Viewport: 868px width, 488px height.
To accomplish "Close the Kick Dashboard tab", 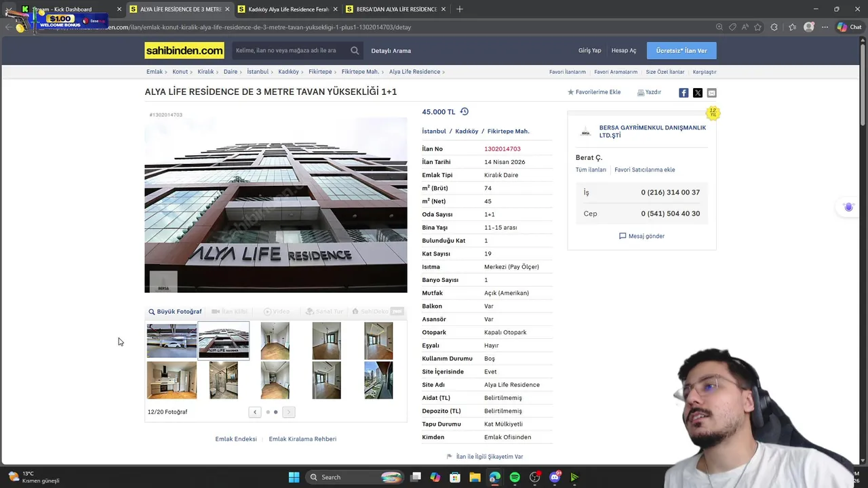I will (x=119, y=9).
